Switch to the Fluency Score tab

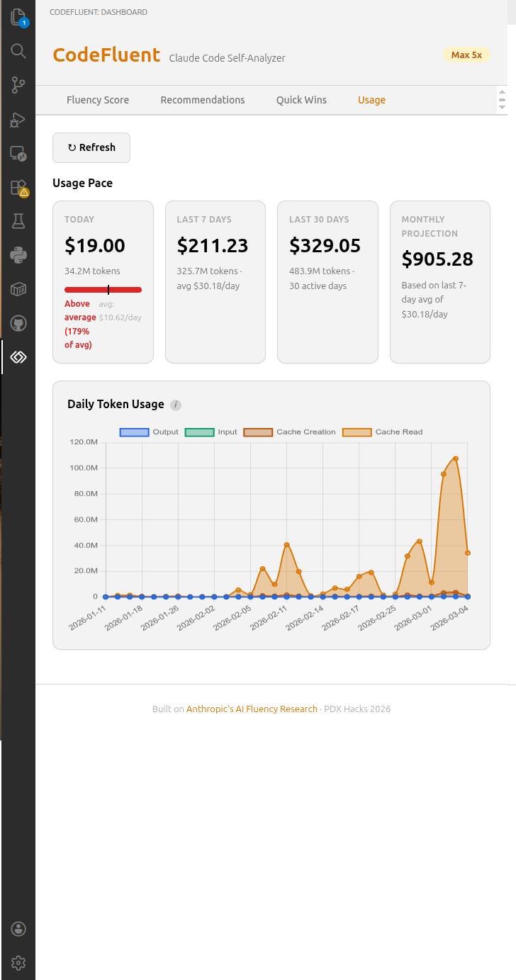pyautogui.click(x=97, y=100)
